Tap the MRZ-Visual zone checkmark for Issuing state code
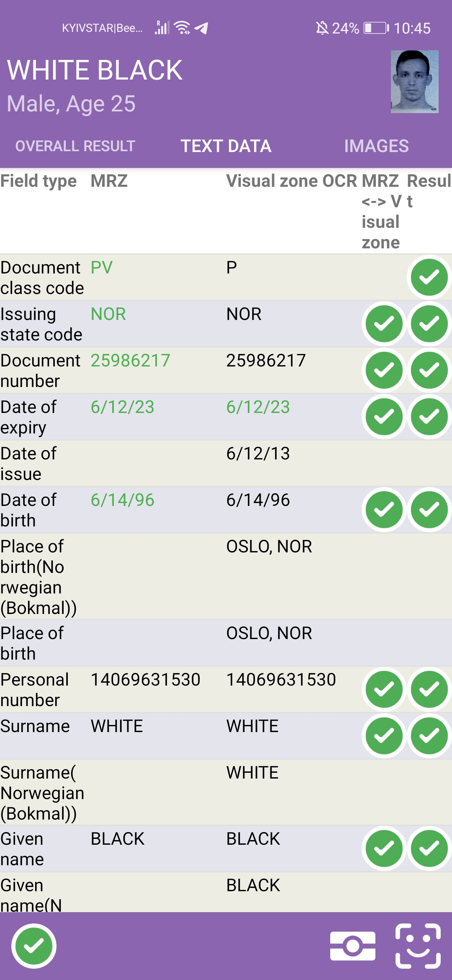 (x=384, y=324)
